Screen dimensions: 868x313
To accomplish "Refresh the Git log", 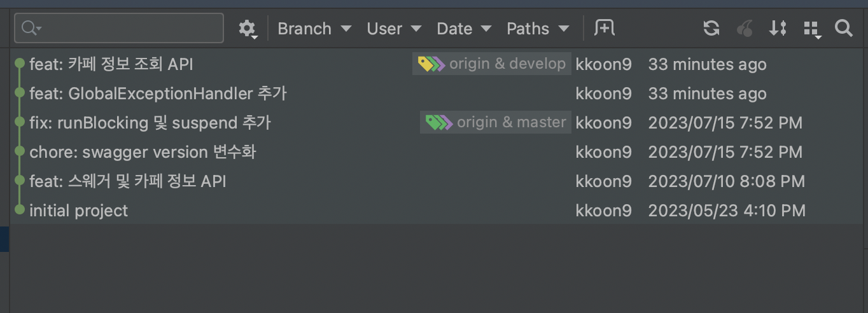I will [x=711, y=28].
